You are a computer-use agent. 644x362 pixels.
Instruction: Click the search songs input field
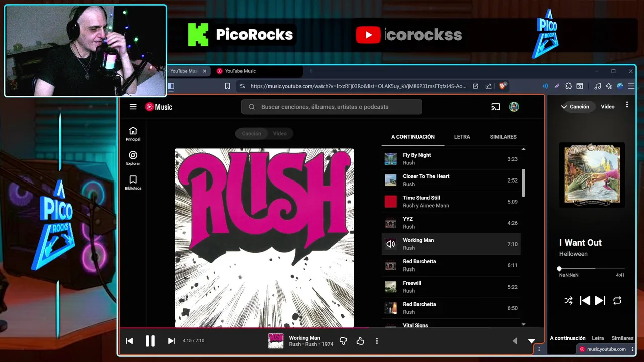pos(332,107)
